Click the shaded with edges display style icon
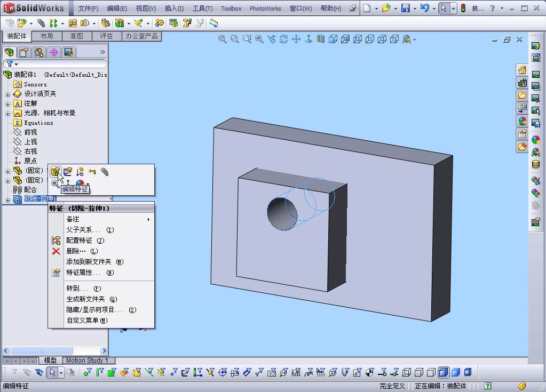Image resolution: width=546 pixels, height=392 pixels. [444, 372]
